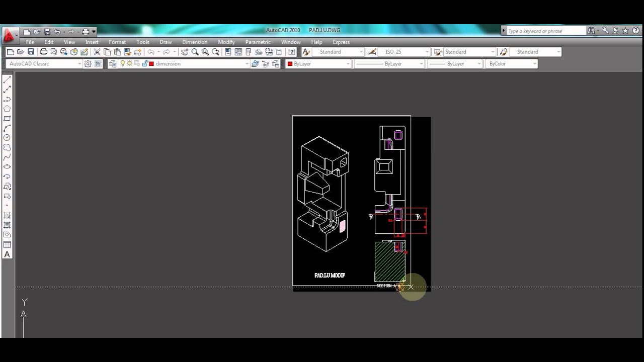Open the Express menu
The height and width of the screenshot is (362, 644).
(341, 42)
